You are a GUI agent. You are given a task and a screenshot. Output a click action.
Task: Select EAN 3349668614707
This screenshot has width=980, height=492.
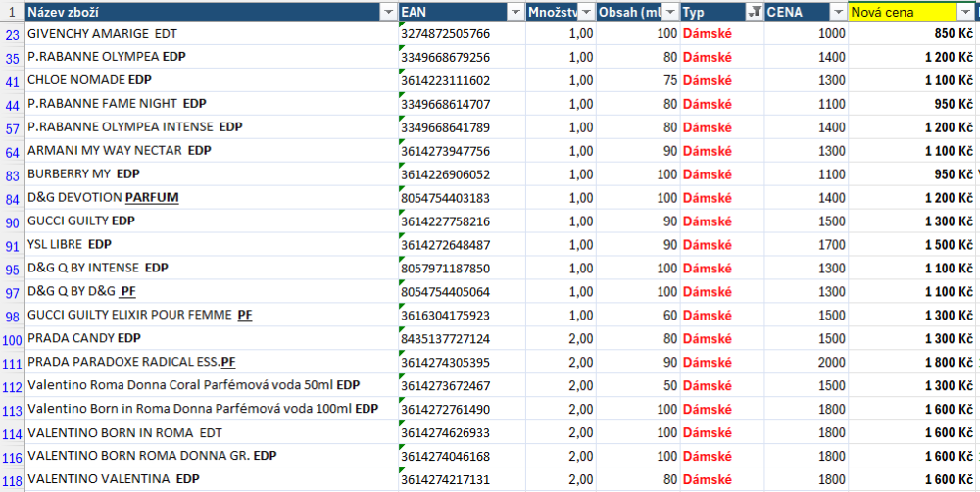tap(462, 104)
